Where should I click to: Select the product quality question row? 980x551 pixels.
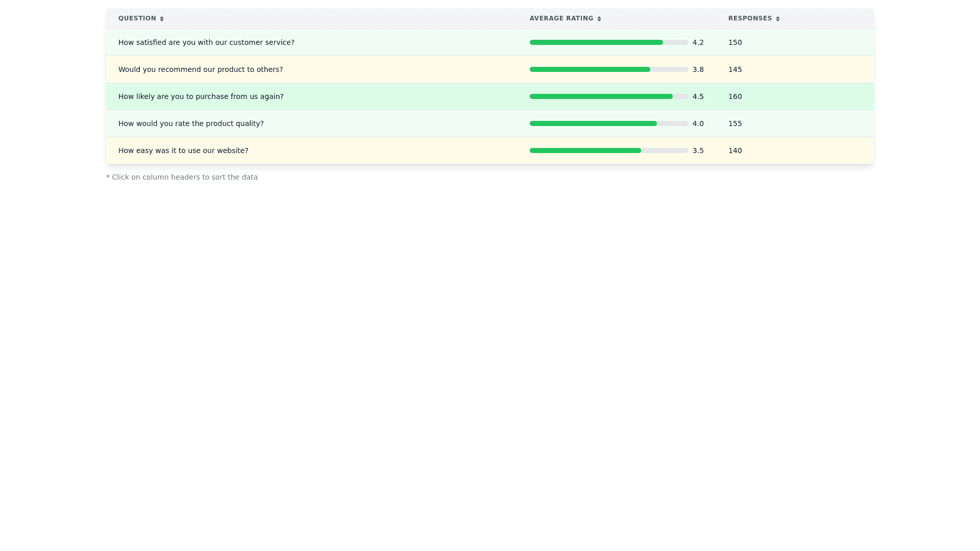pyautogui.click(x=191, y=123)
